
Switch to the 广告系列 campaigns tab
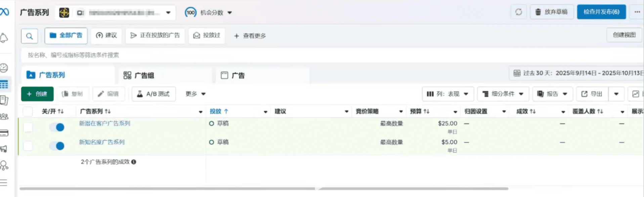[68, 75]
